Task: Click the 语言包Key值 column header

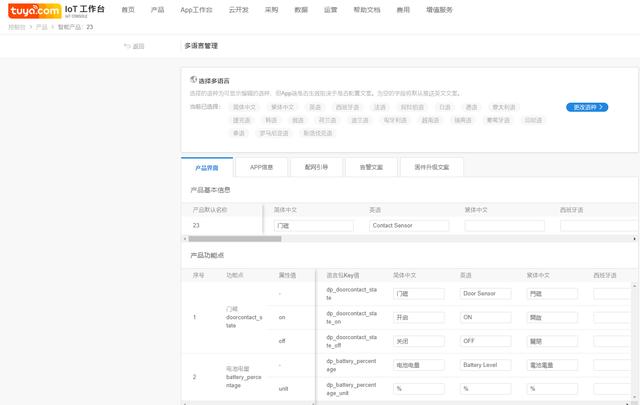Action: (x=343, y=275)
